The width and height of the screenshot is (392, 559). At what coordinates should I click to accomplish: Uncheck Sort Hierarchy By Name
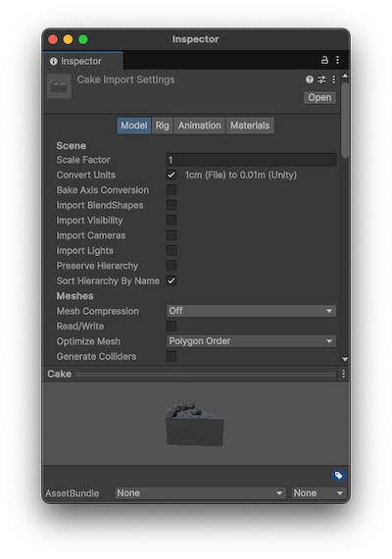click(171, 280)
